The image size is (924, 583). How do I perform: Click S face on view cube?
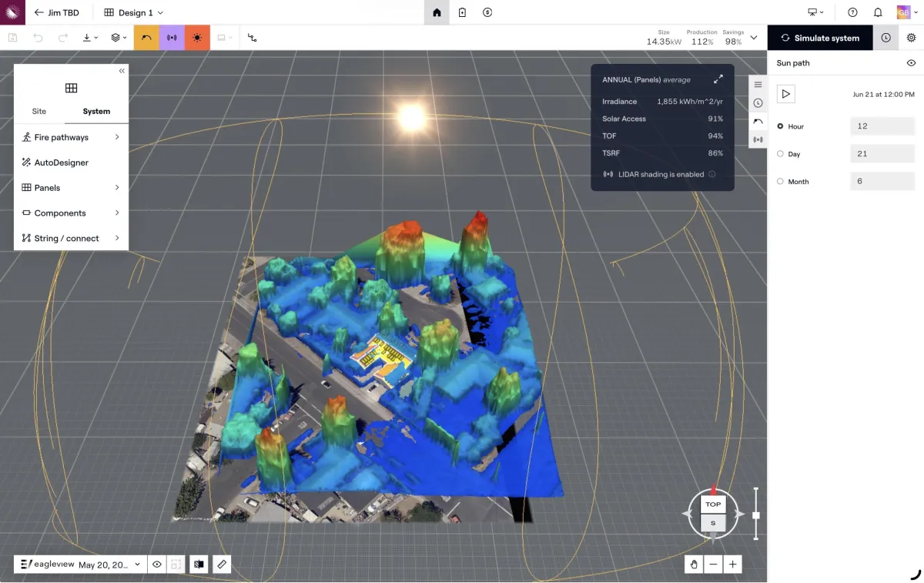713,524
